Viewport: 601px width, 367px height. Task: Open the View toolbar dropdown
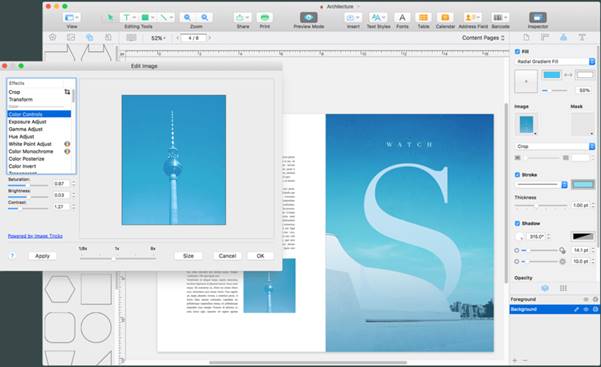72,18
